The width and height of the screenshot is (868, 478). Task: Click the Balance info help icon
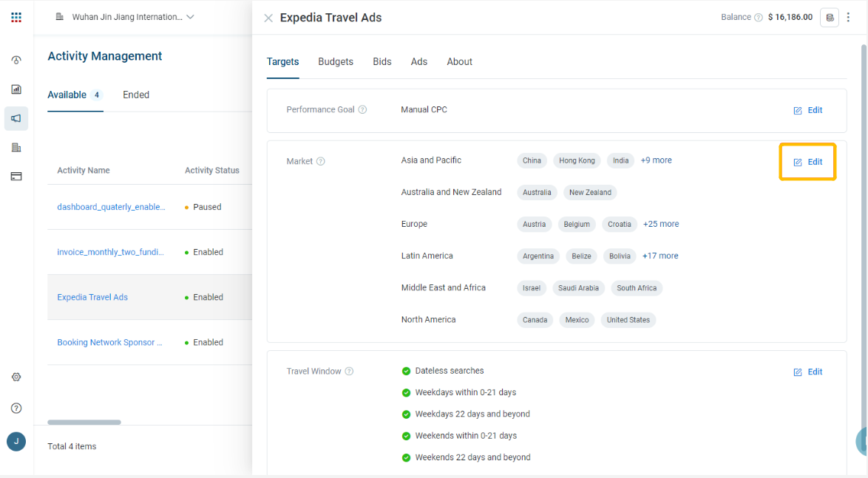[x=759, y=17]
